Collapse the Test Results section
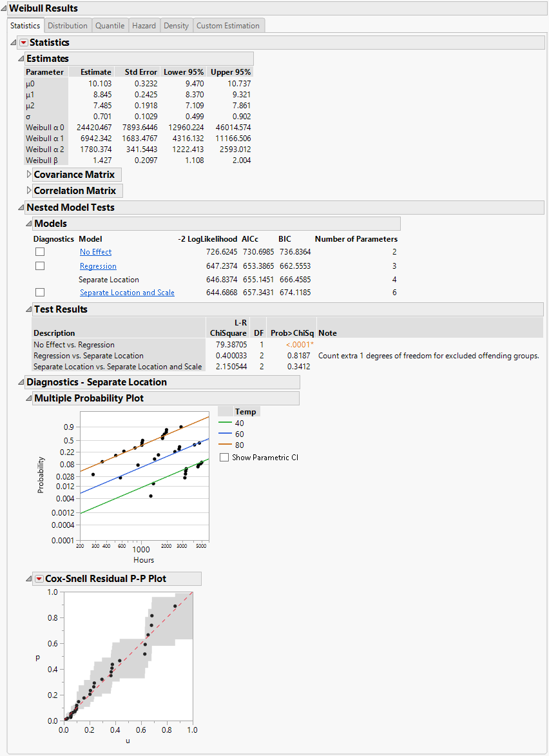Viewport: 549px width, 756px height. click(x=29, y=309)
